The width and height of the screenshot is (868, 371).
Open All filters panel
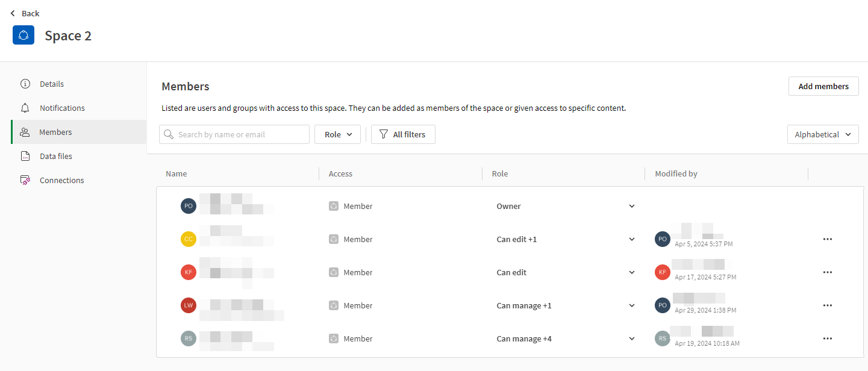pyautogui.click(x=403, y=134)
